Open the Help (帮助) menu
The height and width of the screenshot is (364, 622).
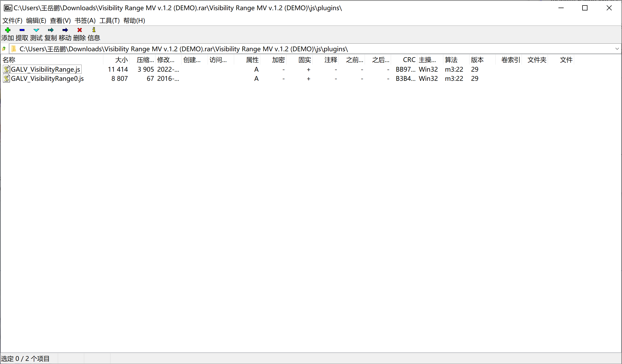click(134, 21)
